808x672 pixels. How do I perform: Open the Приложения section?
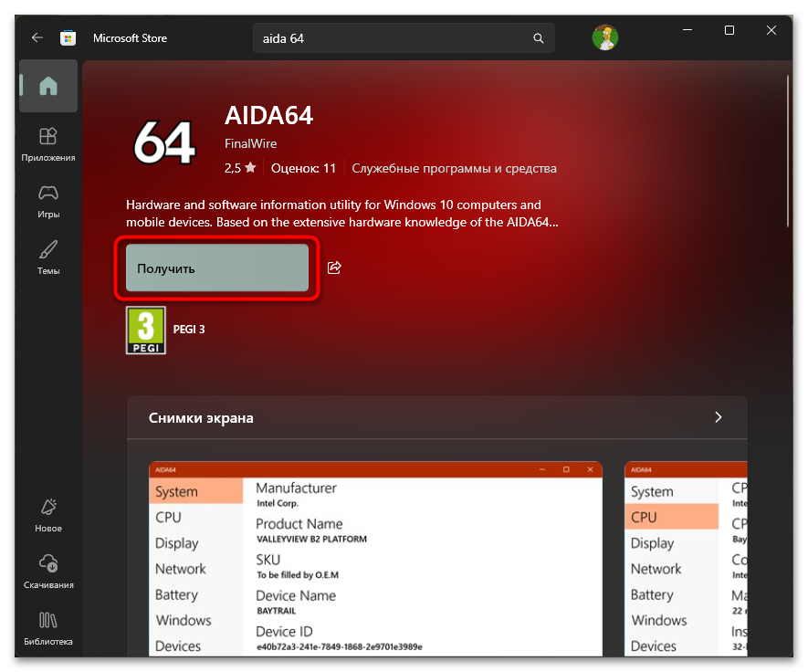48,145
